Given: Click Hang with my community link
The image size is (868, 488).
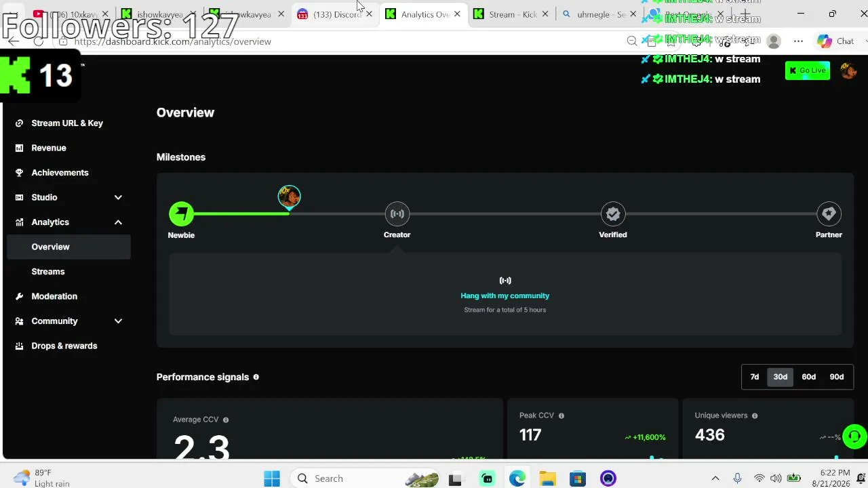Looking at the screenshot, I should coord(505,296).
